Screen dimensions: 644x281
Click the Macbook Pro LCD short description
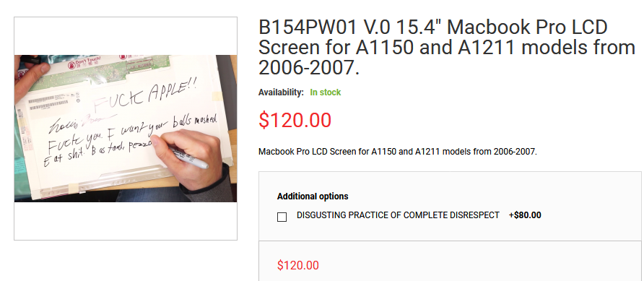click(x=398, y=152)
